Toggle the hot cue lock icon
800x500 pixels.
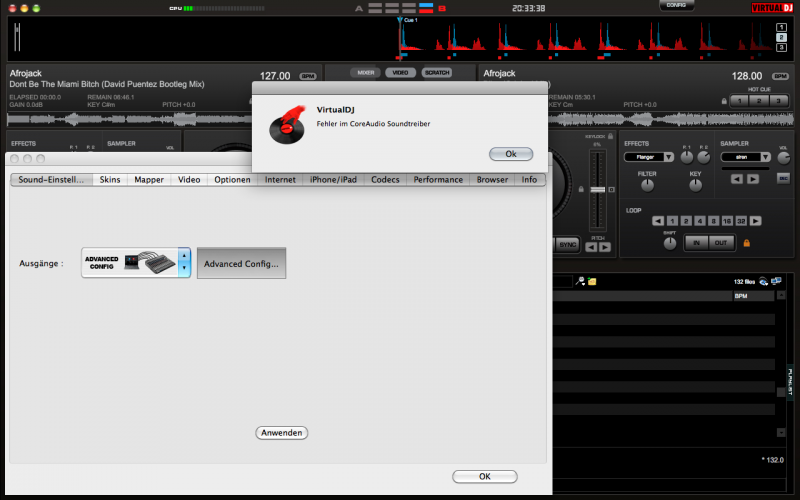[724, 101]
